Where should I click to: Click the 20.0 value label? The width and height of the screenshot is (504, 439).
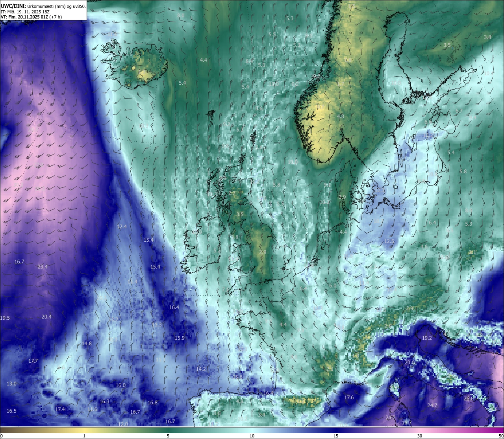(x=409, y=363)
